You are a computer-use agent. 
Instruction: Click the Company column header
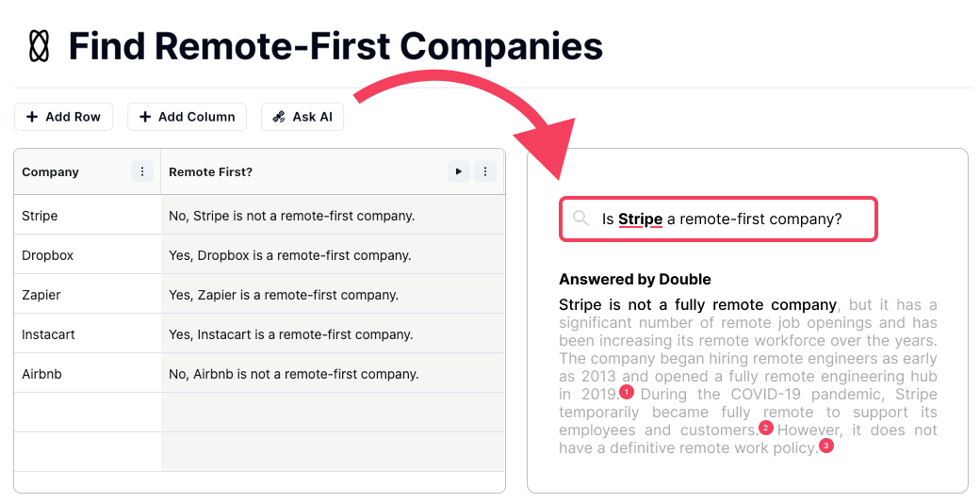click(x=71, y=171)
